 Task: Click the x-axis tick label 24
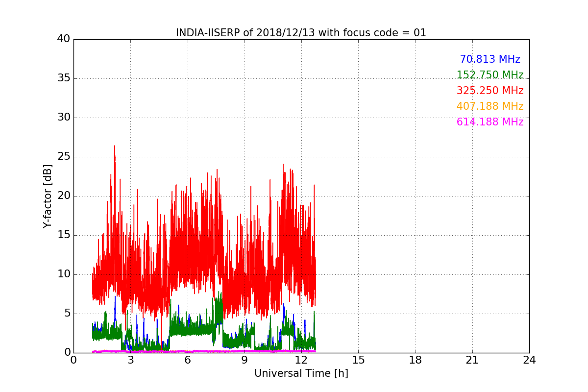[x=529, y=360]
